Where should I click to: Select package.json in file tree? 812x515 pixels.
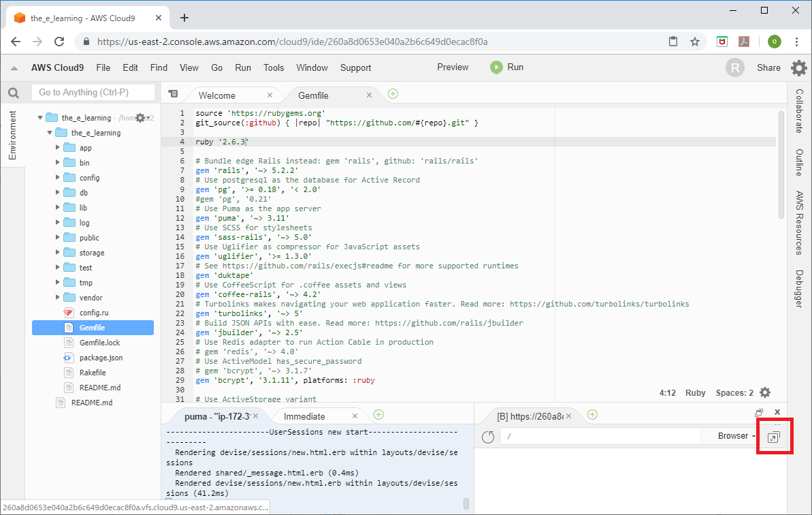(101, 358)
